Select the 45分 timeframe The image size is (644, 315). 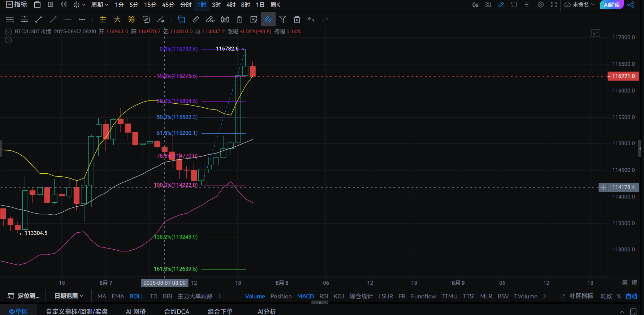click(x=168, y=5)
